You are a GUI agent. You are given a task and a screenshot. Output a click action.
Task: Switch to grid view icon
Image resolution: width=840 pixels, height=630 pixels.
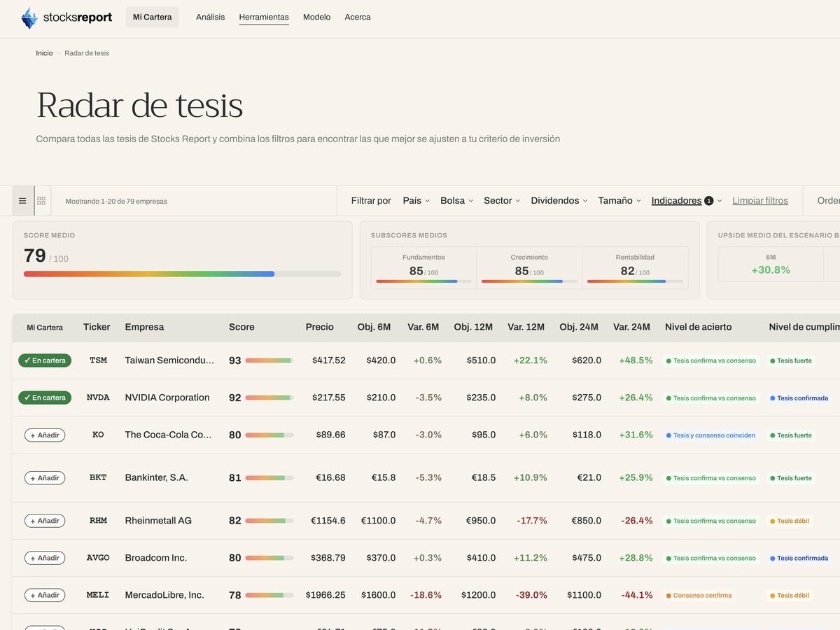click(x=41, y=201)
